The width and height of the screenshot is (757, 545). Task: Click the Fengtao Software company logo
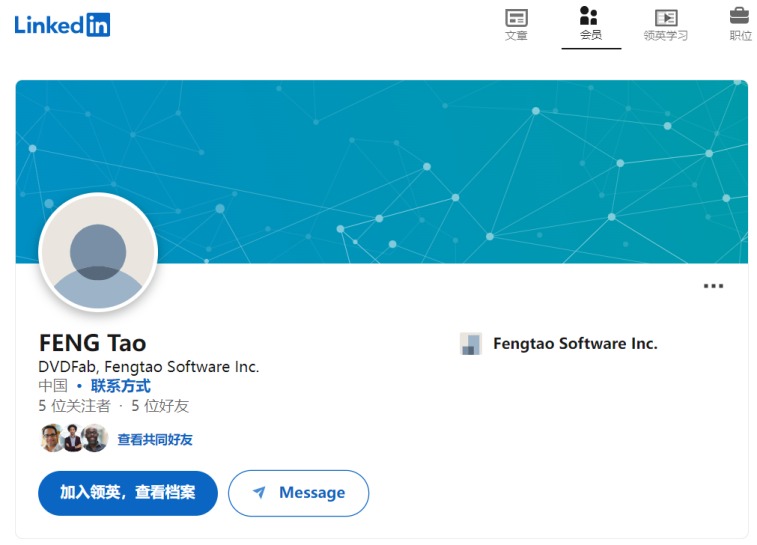pyautogui.click(x=470, y=344)
